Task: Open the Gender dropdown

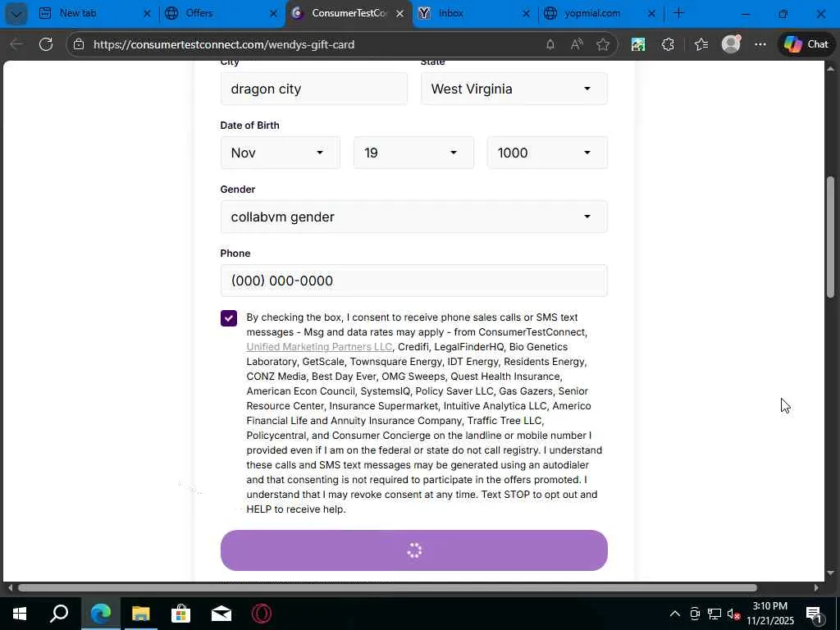Action: coord(413,217)
